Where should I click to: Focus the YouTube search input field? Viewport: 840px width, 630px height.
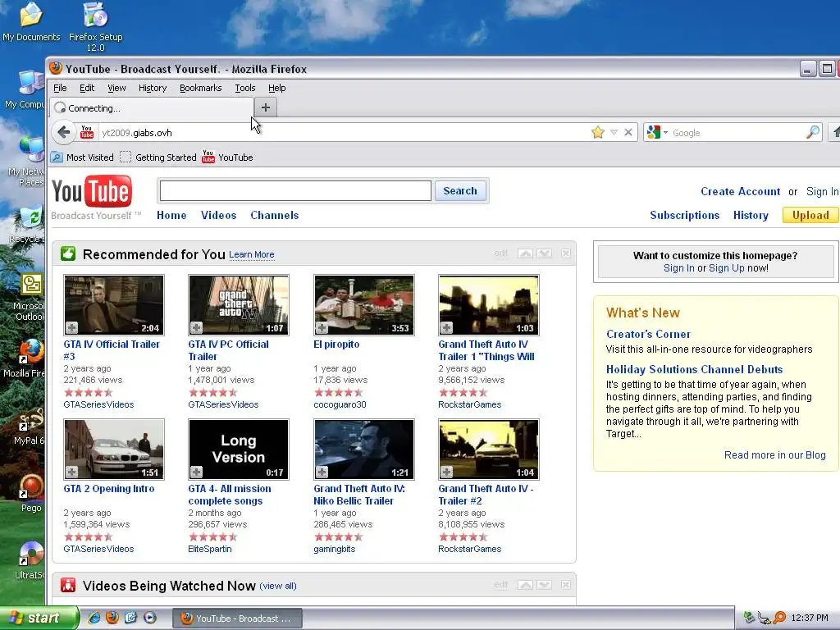coord(295,190)
